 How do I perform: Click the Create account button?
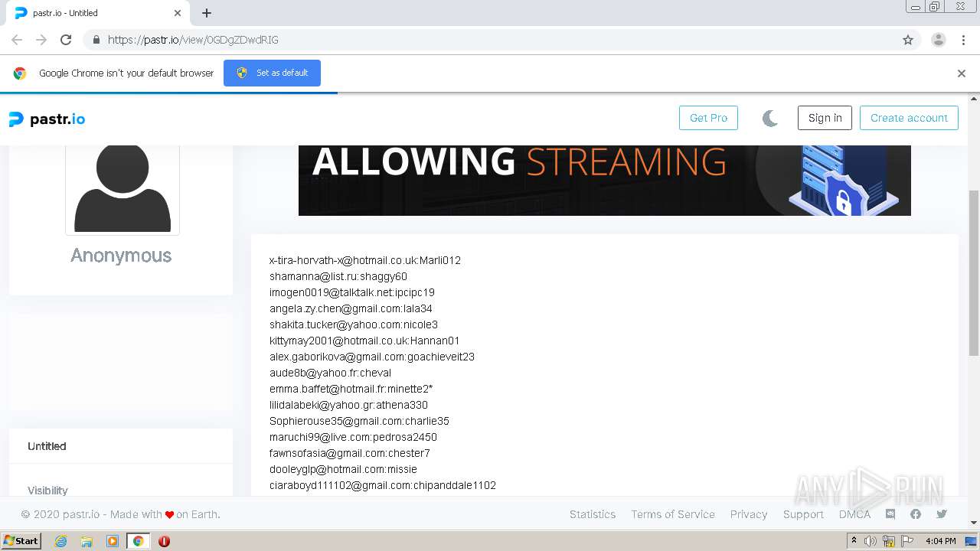point(909,118)
